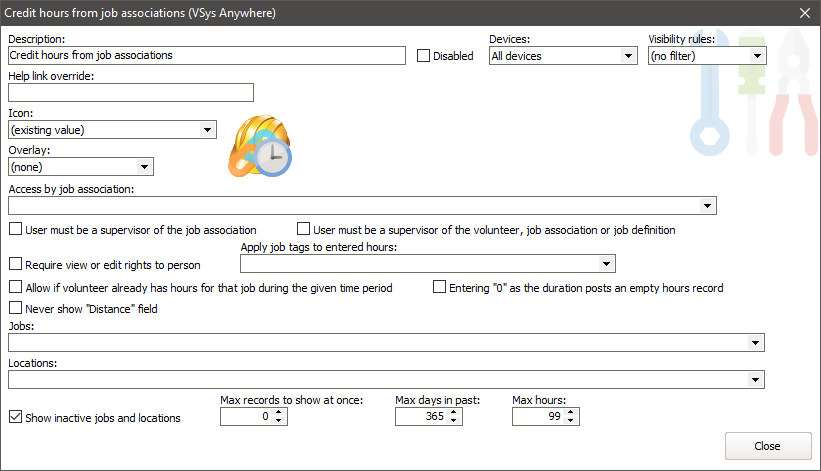Enable 'User must be a supervisor of the job association'
The width and height of the screenshot is (821, 471).
[x=15, y=230]
